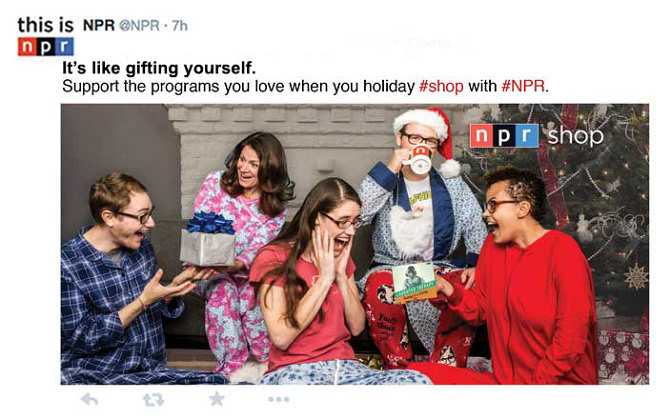Retweet the NPR holiday shop post
This screenshot has height=419, width=670.
(x=153, y=400)
